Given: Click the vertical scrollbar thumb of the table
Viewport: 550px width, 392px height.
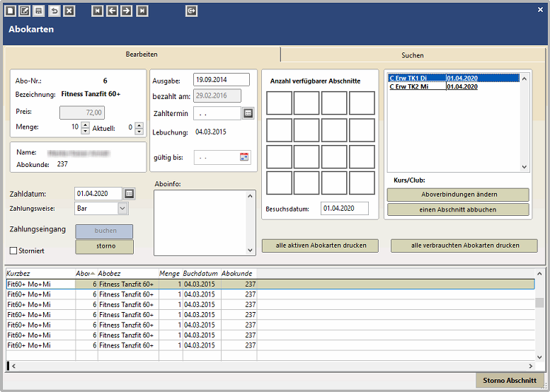Looking at the screenshot, I should point(539,303).
